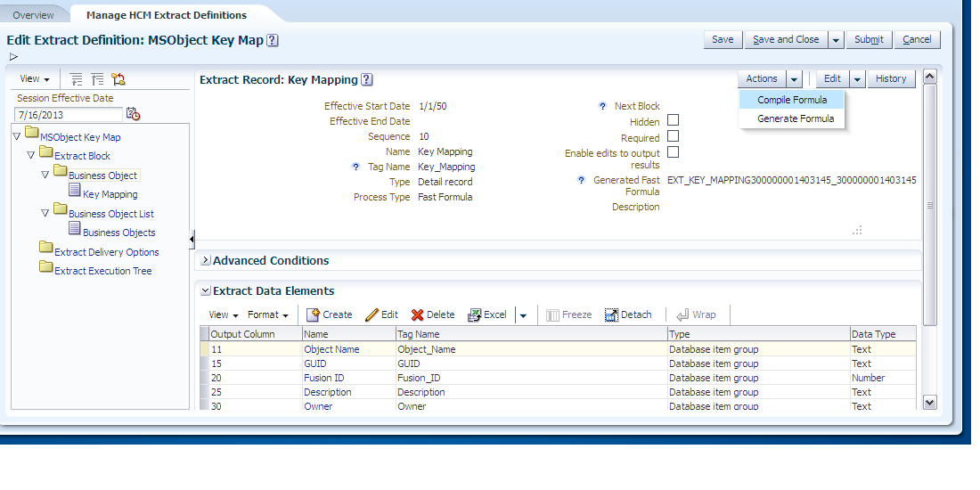Collapse the Extract Block tree node
The height and width of the screenshot is (490, 980).
[x=30, y=155]
